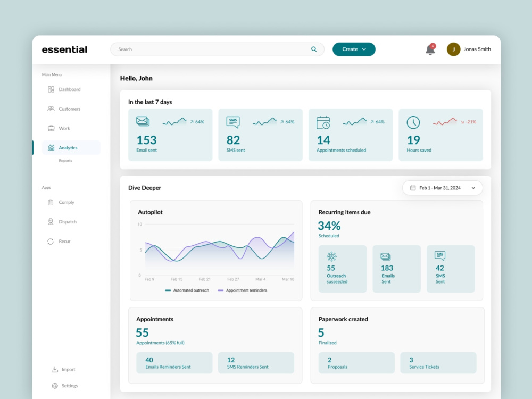Click the 55 Outreach succeeded tile
Image resolution: width=532 pixels, height=399 pixels.
coord(343,269)
